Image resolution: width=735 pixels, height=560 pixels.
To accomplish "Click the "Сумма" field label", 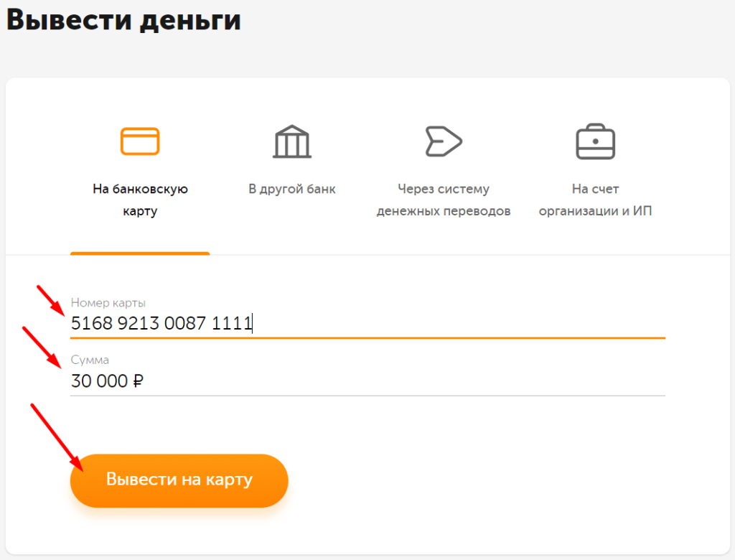I will tap(90, 360).
